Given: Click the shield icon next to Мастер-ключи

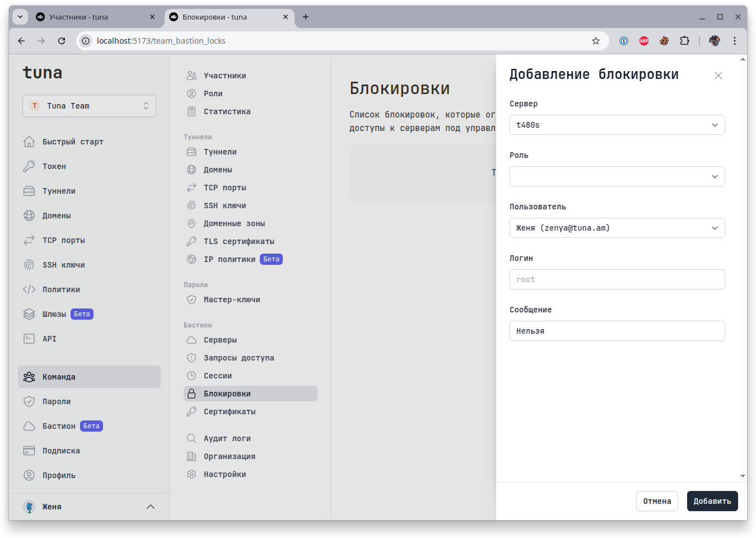Looking at the screenshot, I should click(192, 300).
